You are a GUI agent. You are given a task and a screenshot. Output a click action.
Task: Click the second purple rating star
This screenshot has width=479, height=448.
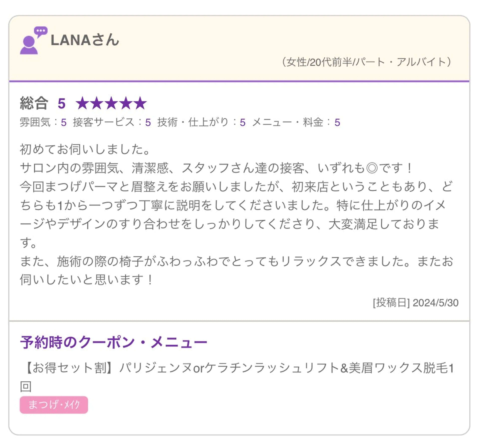tap(97, 103)
